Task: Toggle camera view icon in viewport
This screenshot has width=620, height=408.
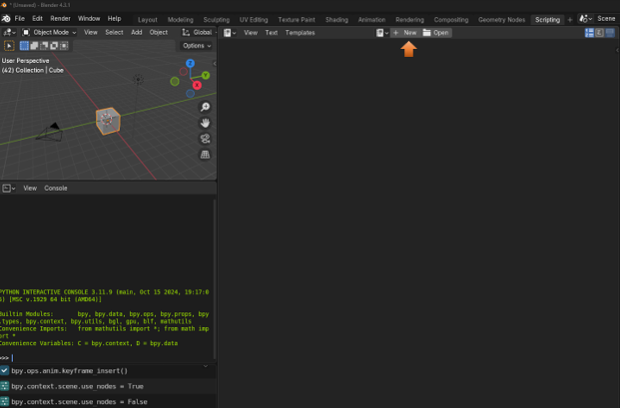Action: click(x=205, y=139)
